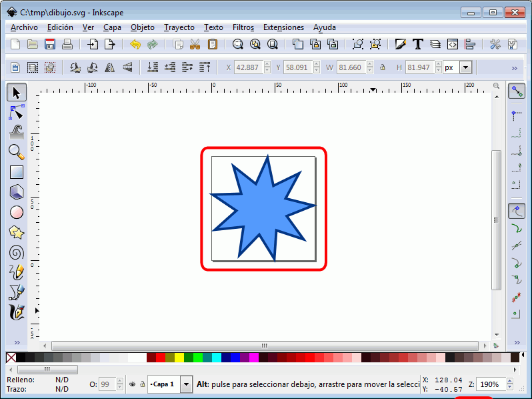Expand hidden tool controls chevron
The height and width of the screenshot is (399, 532).
pos(514,68)
